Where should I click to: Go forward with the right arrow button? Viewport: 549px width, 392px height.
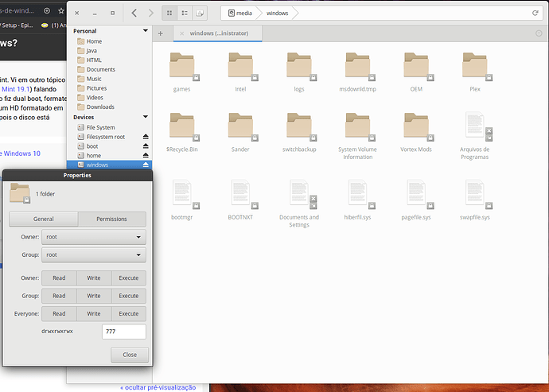click(151, 13)
